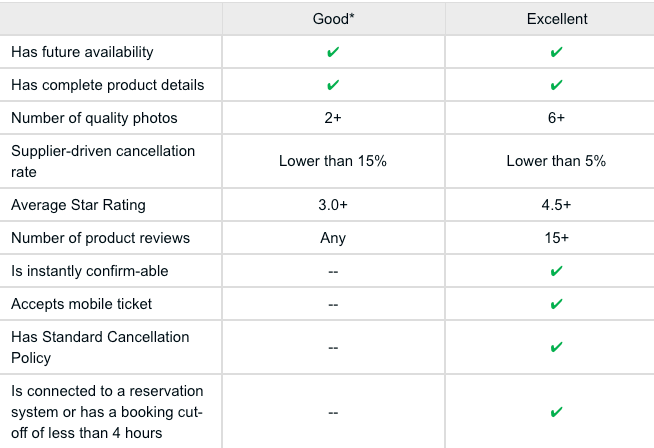Click the 3.0+ average star rating value
This screenshot has height=448, width=654.
pos(333,205)
